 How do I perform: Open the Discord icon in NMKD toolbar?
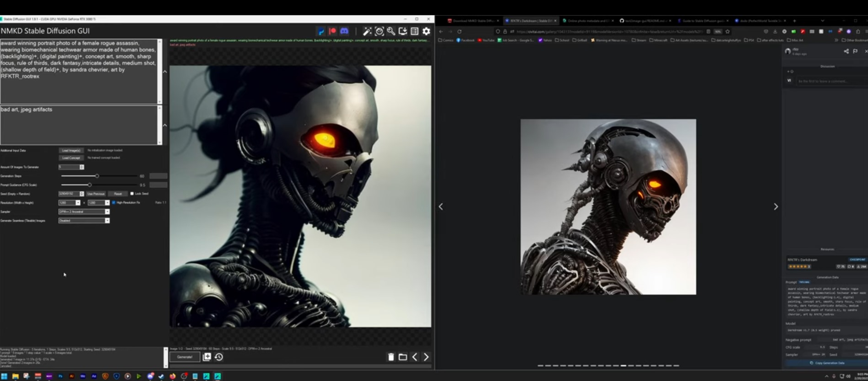pyautogui.click(x=344, y=31)
